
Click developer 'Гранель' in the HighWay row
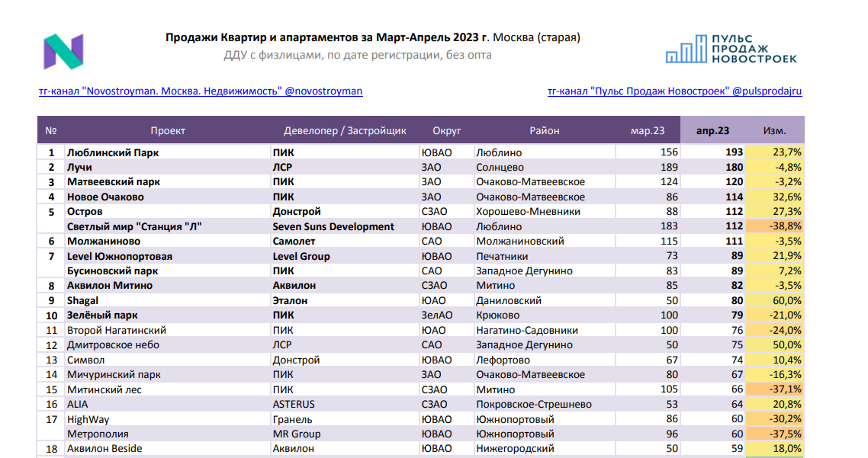[x=292, y=419]
